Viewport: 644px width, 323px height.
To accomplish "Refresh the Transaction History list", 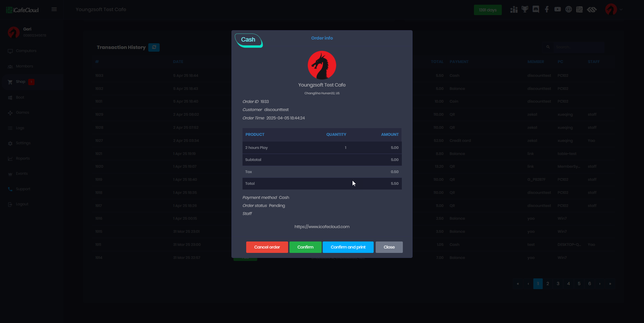I will [154, 47].
